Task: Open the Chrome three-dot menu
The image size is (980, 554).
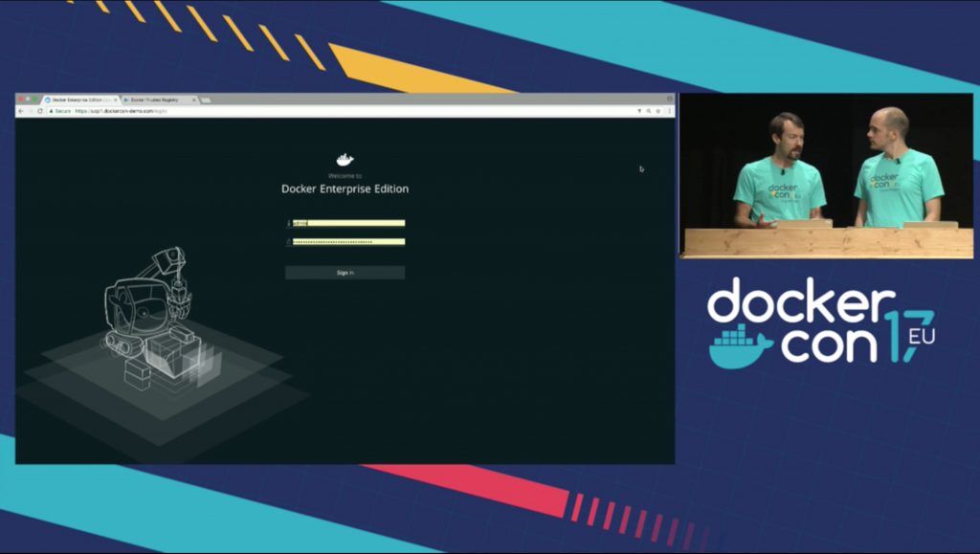Action: [669, 111]
